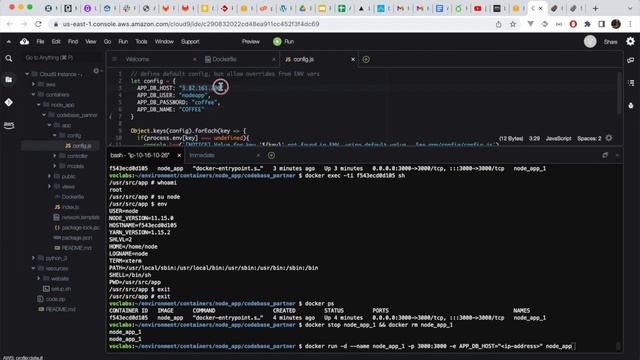Open the AWS Toolkit sidebar icon

pyautogui.click(x=9, y=125)
